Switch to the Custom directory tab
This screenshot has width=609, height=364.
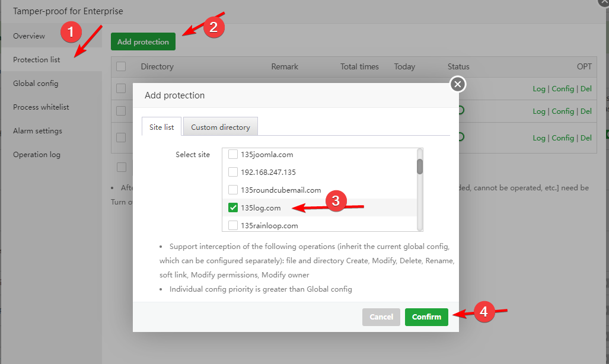coord(221,127)
